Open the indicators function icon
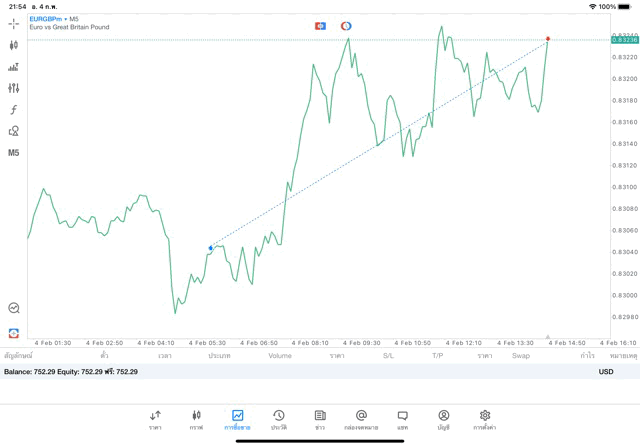Image resolution: width=640 pixels, height=447 pixels. point(13,110)
